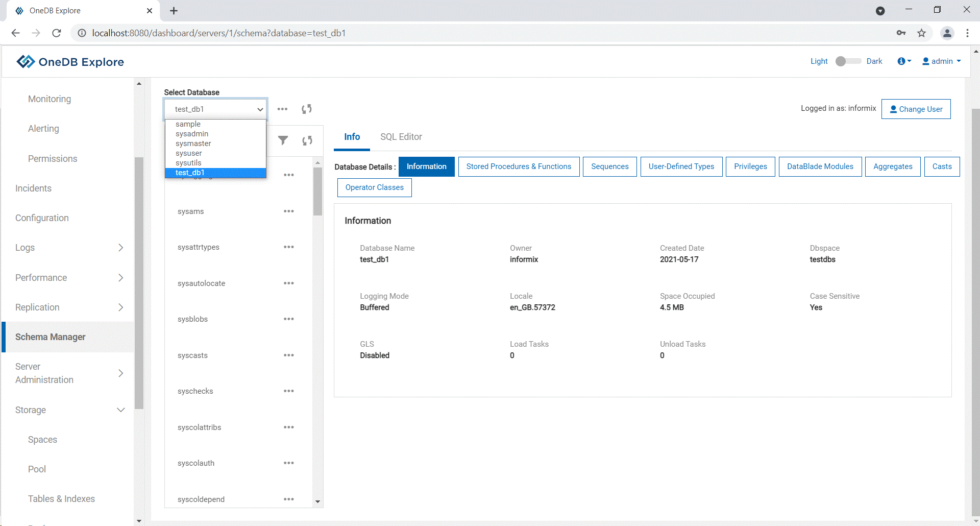Open options menu for sysblobs table
This screenshot has height=526, width=980.
(x=288, y=319)
